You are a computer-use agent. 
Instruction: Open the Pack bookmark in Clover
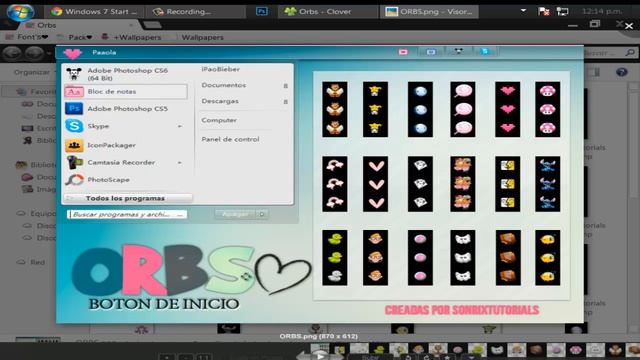pos(75,37)
